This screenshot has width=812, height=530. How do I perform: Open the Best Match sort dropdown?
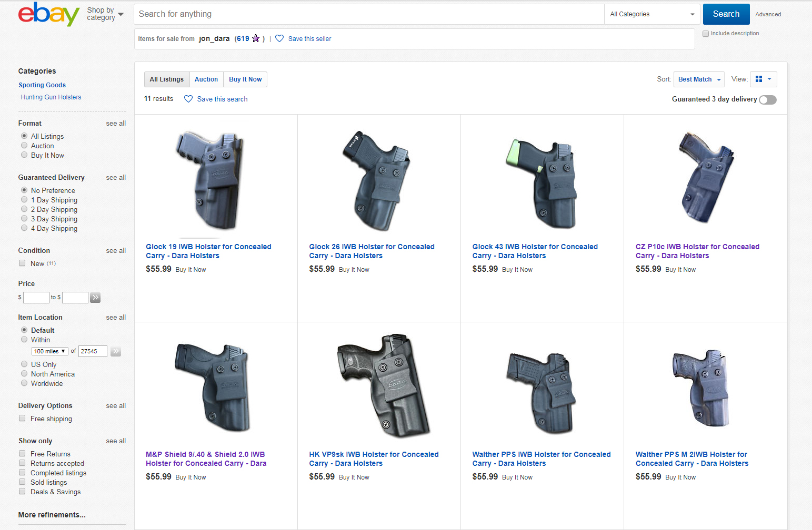[x=699, y=79]
